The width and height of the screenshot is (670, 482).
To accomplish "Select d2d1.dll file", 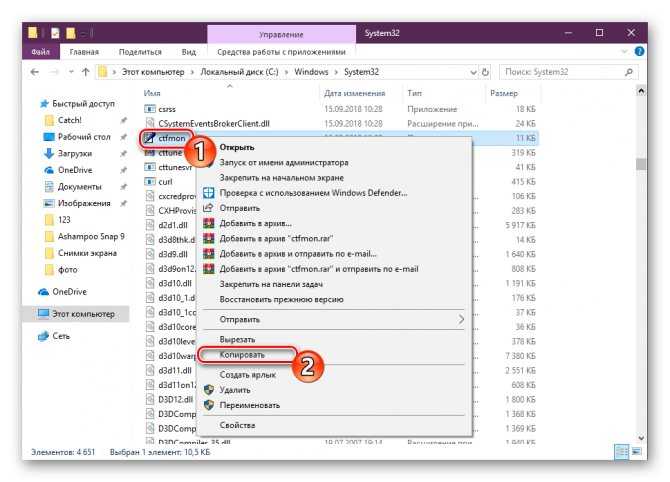I will click(173, 226).
